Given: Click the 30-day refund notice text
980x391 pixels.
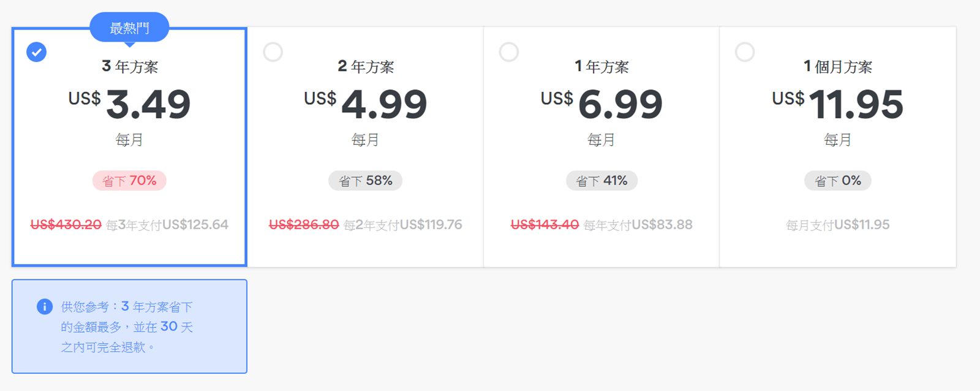Looking at the screenshot, I should 127,327.
